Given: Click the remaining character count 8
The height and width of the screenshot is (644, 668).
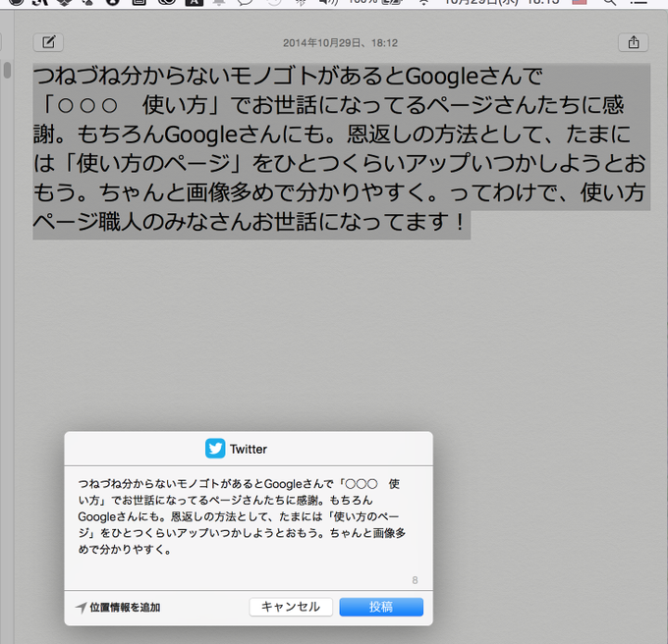Looking at the screenshot, I should (x=415, y=580).
